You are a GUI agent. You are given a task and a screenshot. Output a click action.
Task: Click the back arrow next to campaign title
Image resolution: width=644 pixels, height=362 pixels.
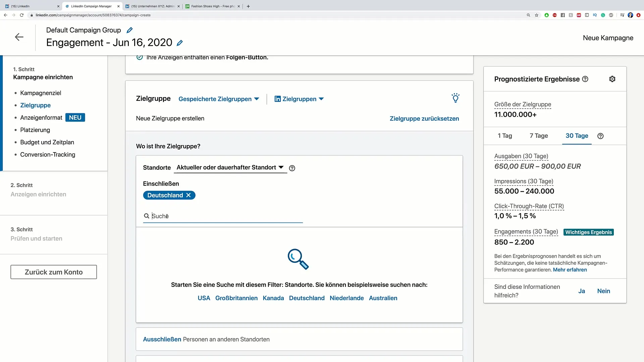[x=19, y=37]
